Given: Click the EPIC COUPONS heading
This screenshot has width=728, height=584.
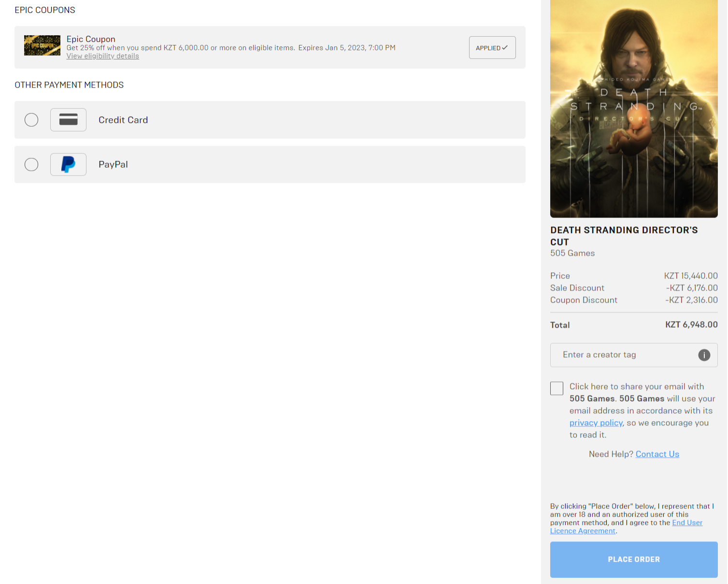Looking at the screenshot, I should [45, 10].
